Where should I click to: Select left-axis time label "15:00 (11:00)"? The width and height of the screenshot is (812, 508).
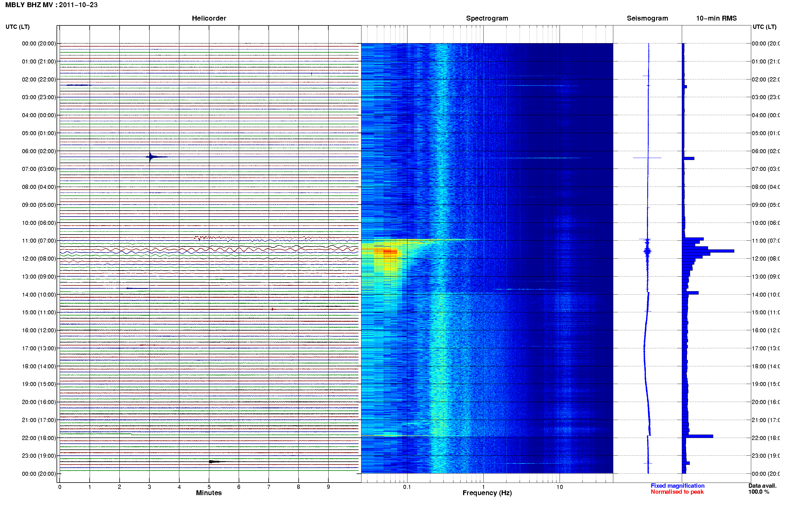pyautogui.click(x=39, y=313)
